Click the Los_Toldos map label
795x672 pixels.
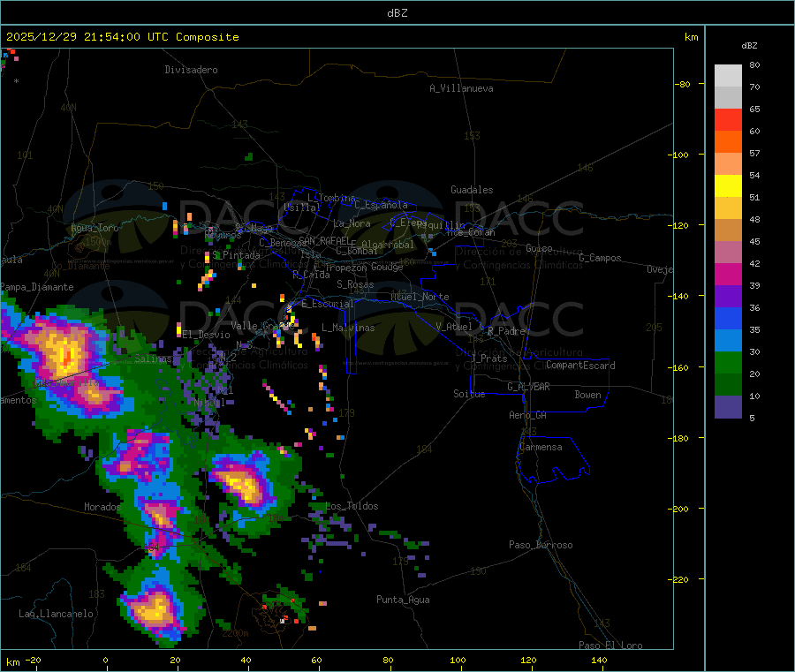[x=352, y=506]
